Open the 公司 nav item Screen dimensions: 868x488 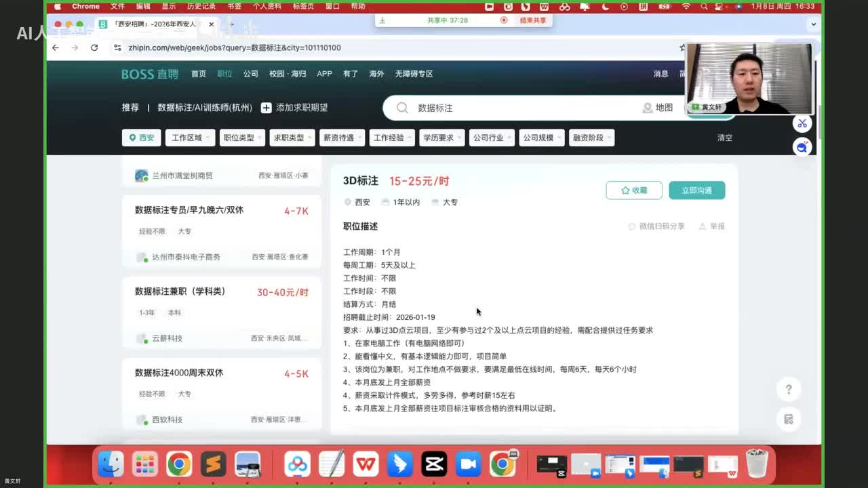[251, 74]
